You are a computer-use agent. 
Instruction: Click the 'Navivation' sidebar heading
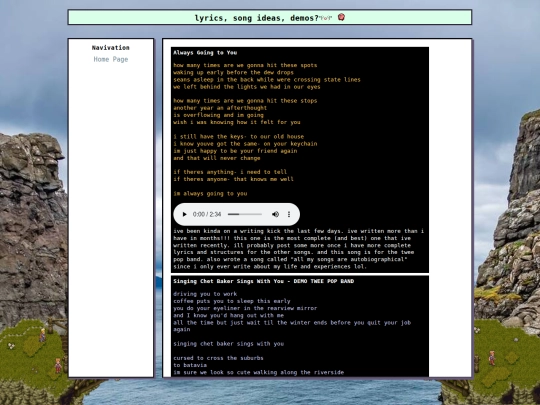(111, 48)
